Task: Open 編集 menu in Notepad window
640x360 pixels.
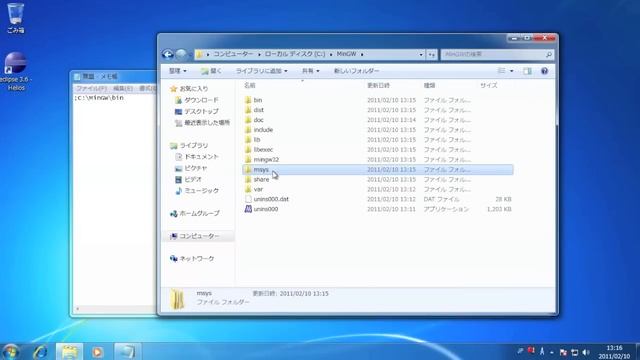Action: coord(122,88)
